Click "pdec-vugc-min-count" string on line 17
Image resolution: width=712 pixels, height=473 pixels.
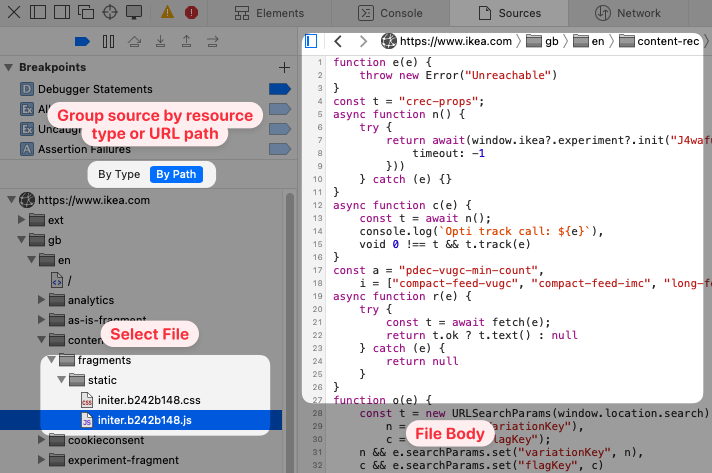coord(468,270)
